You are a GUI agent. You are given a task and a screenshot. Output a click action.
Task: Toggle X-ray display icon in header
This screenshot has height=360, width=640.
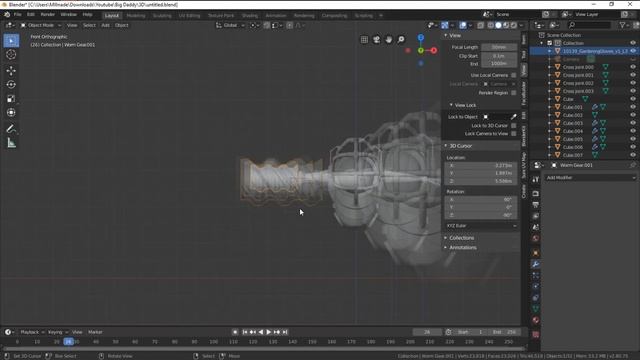click(480, 25)
